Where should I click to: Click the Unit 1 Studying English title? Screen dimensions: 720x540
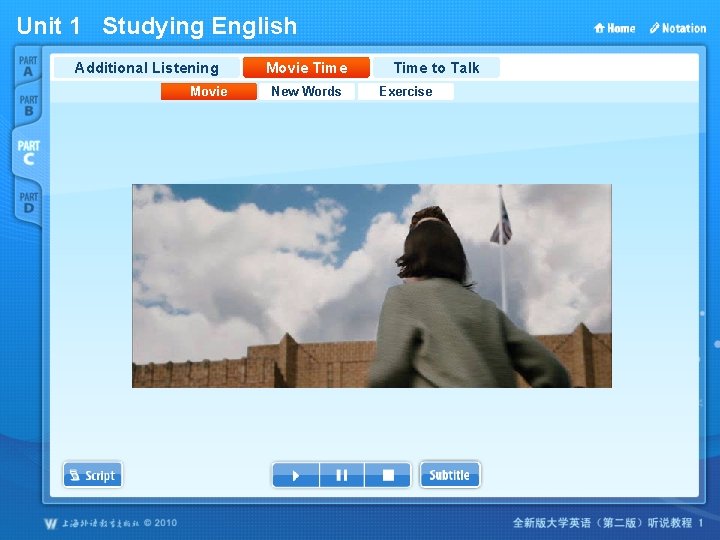[x=157, y=26]
